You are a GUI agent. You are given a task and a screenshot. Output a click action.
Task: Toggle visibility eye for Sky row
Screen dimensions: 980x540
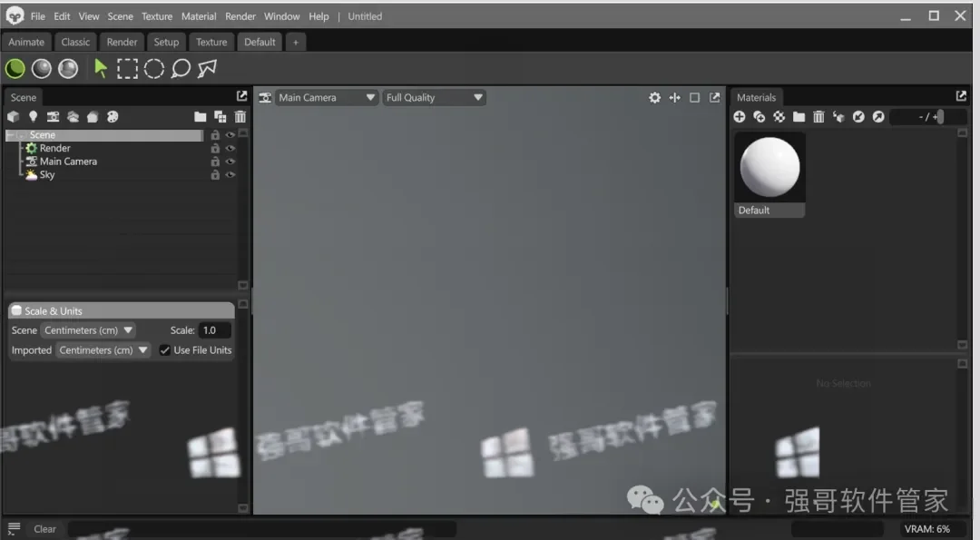[x=230, y=174]
